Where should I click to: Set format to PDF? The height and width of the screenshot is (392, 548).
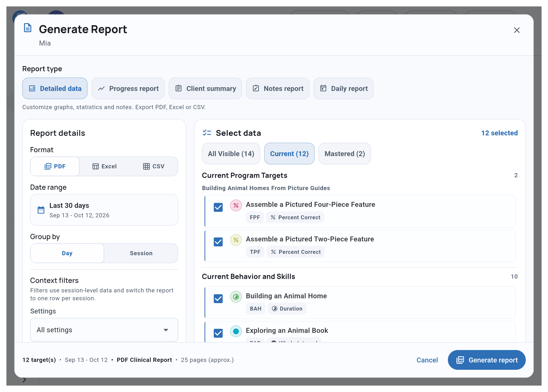pyautogui.click(x=55, y=166)
